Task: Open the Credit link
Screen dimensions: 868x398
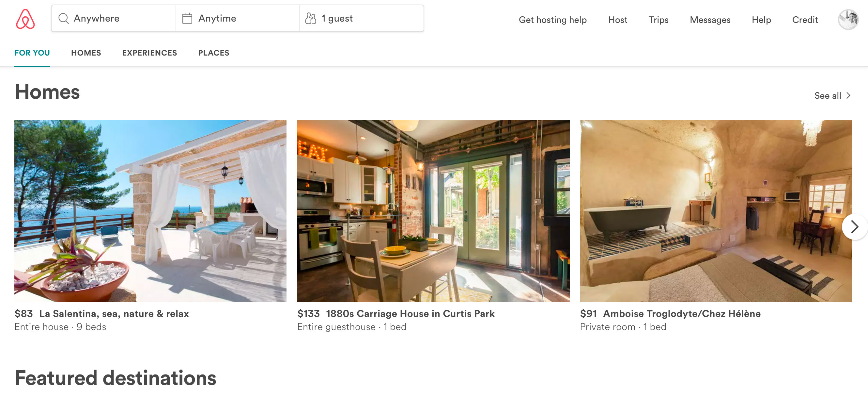Action: point(805,20)
